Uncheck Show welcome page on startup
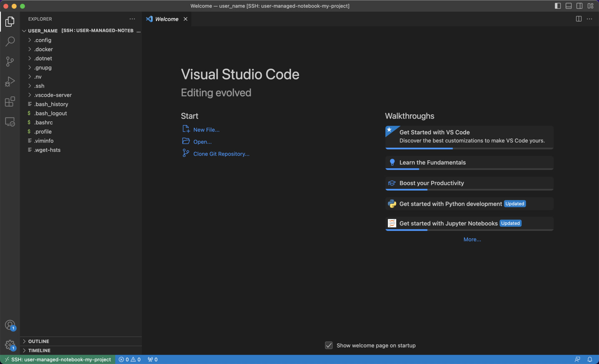 (329, 345)
